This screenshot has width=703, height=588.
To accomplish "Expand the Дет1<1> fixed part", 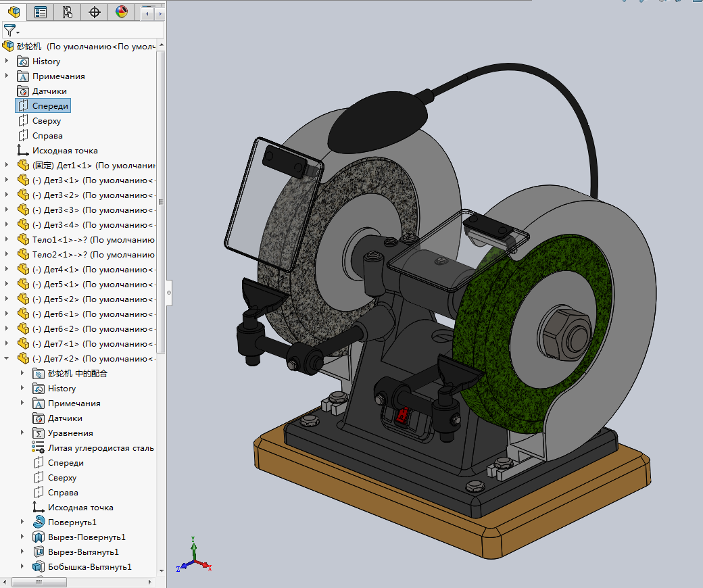I will point(7,165).
